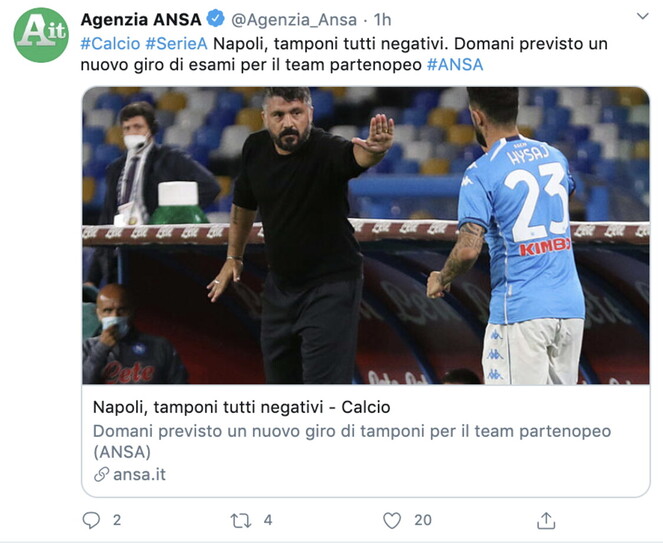Click the 1h tweet timestamp
Screen dimensions: 663x543
(382, 20)
